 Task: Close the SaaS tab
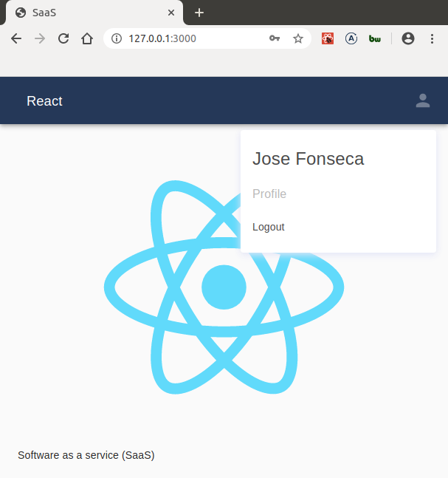coord(171,13)
